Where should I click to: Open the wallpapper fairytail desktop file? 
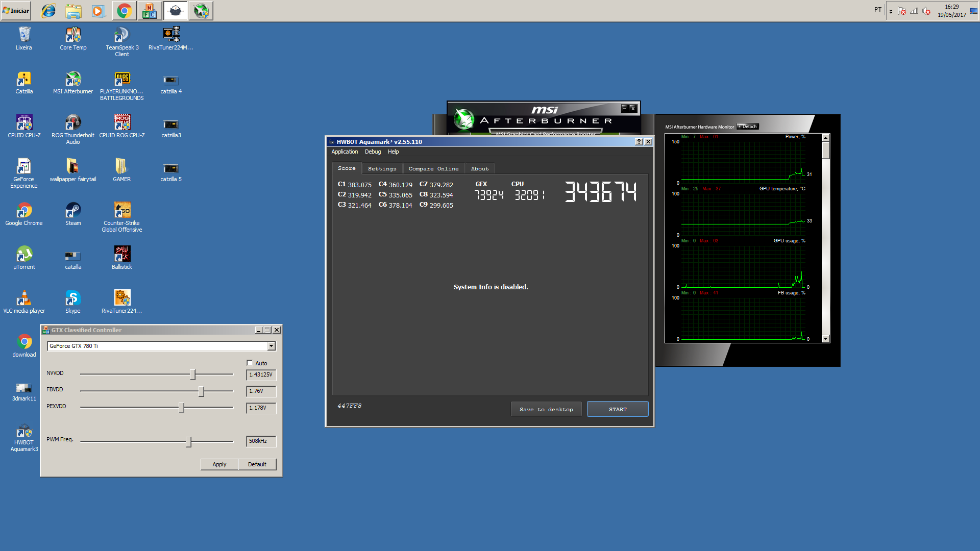pos(73,170)
